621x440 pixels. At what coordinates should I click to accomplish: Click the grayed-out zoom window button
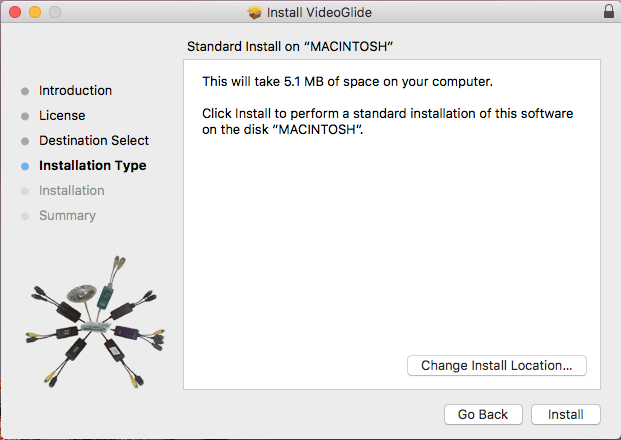coord(54,12)
